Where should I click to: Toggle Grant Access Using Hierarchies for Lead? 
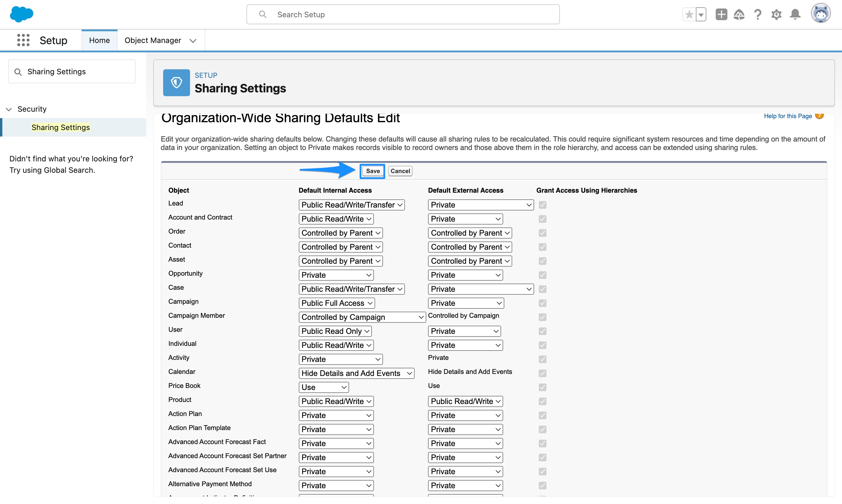point(542,205)
